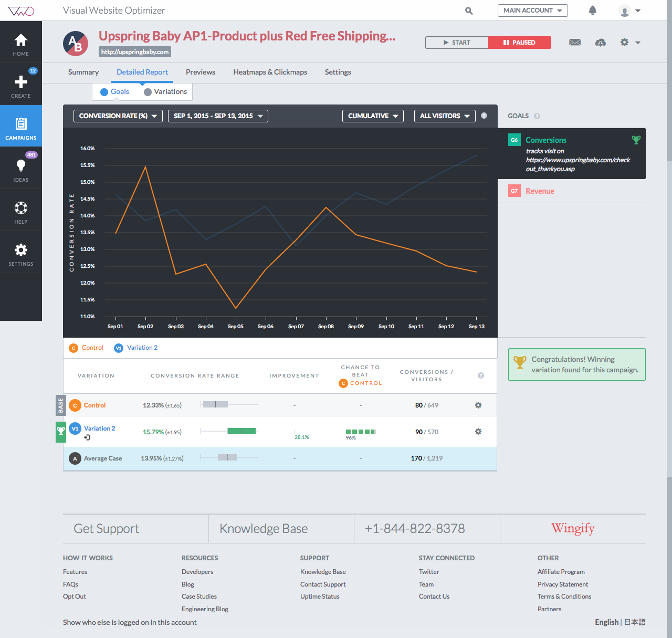Click Uptime Status link
This screenshot has height=638, width=672.
click(320, 597)
